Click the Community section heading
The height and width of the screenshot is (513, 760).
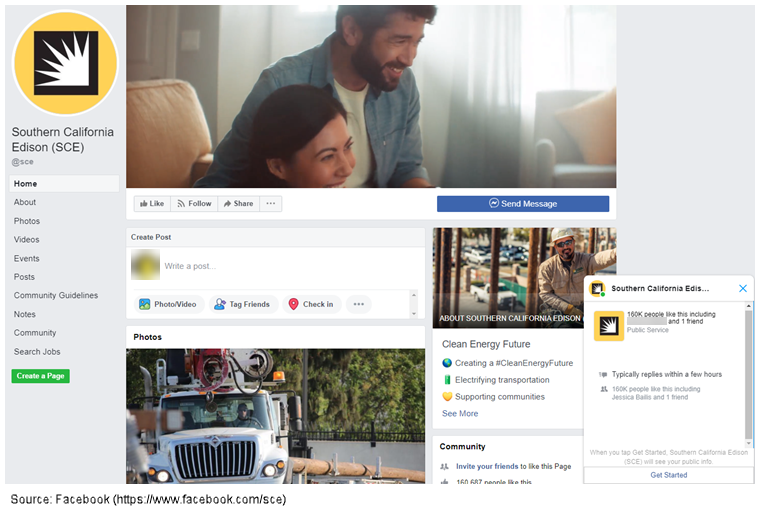[462, 447]
